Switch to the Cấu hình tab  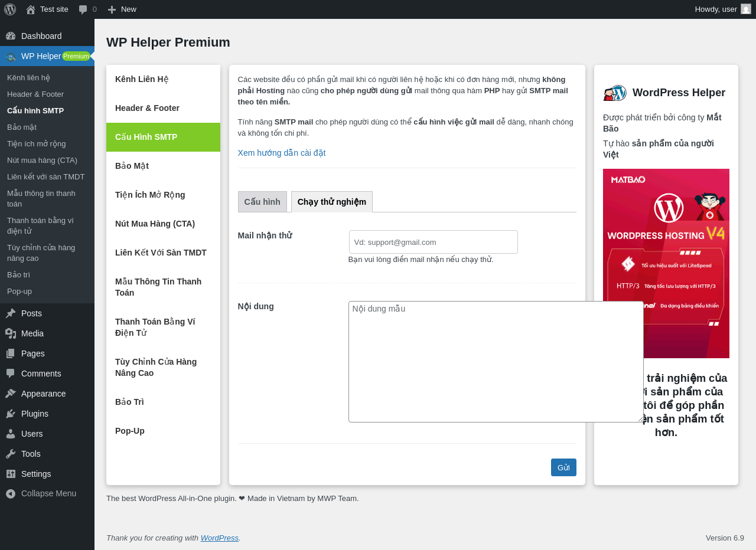pyautogui.click(x=262, y=202)
